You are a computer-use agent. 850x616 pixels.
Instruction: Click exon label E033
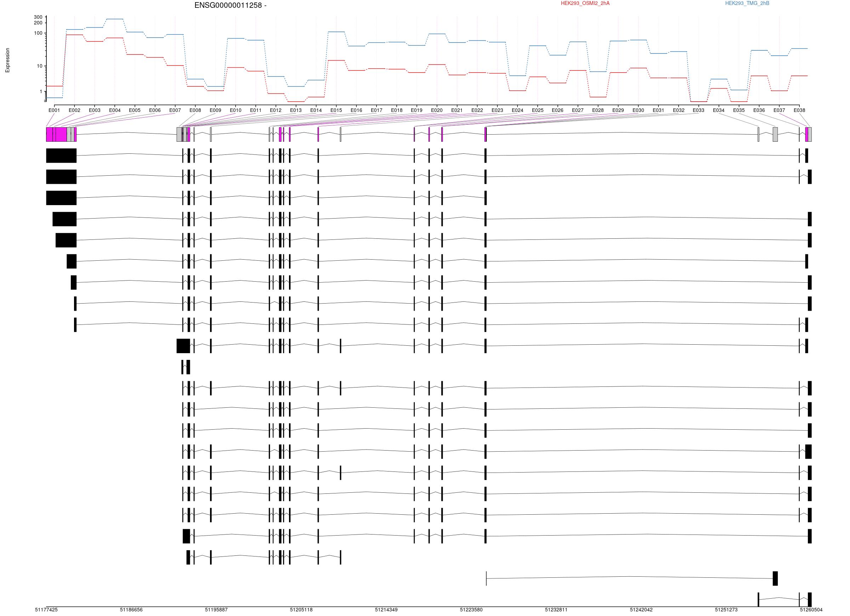[698, 110]
